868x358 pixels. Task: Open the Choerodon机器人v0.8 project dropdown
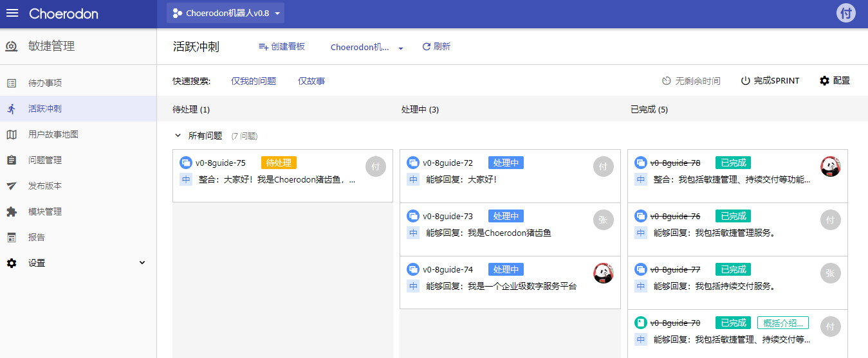225,13
